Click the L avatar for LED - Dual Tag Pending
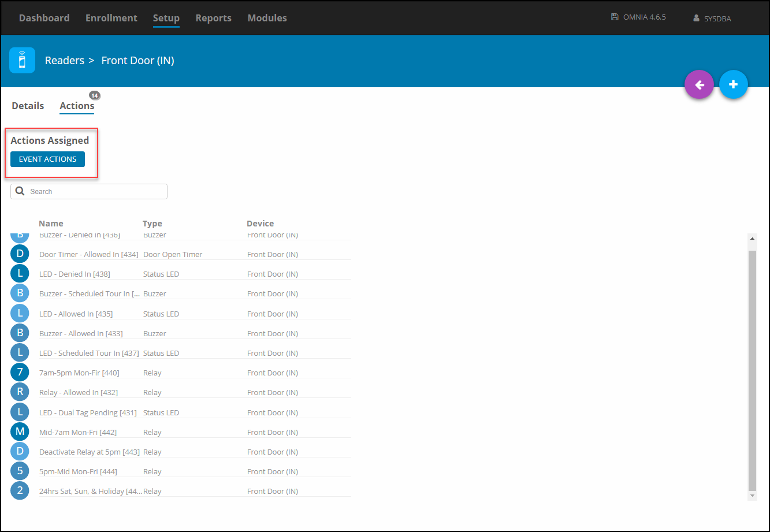This screenshot has width=770, height=532. pyautogui.click(x=20, y=412)
